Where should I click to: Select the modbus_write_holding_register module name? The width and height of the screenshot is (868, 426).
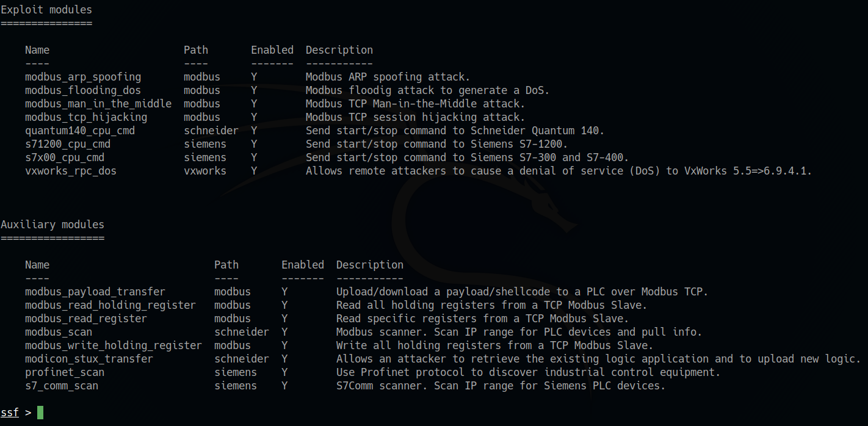click(113, 345)
